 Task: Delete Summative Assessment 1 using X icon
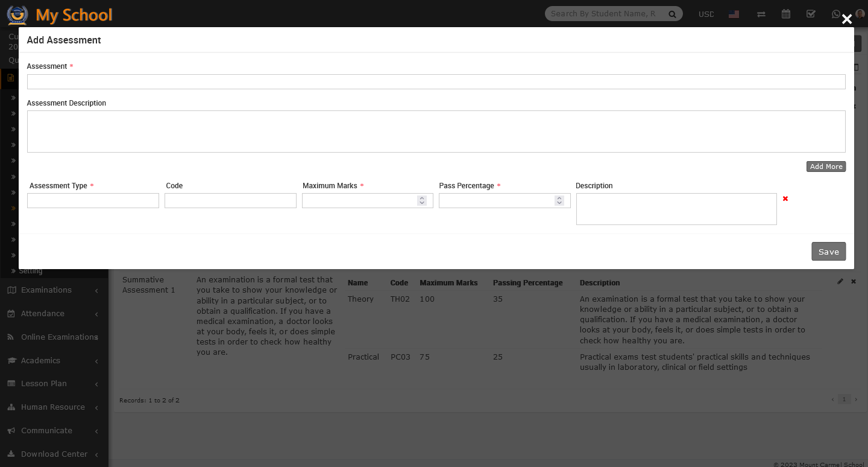coord(854,282)
